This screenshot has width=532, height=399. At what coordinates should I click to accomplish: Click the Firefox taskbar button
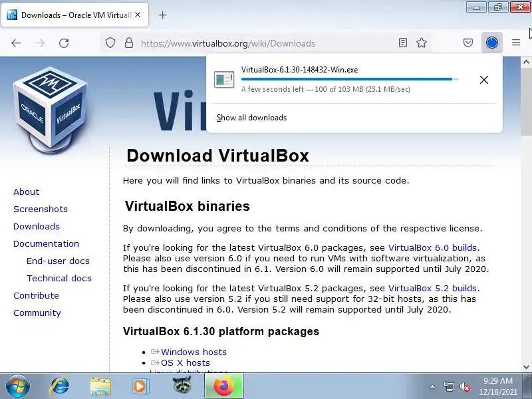coord(224,386)
